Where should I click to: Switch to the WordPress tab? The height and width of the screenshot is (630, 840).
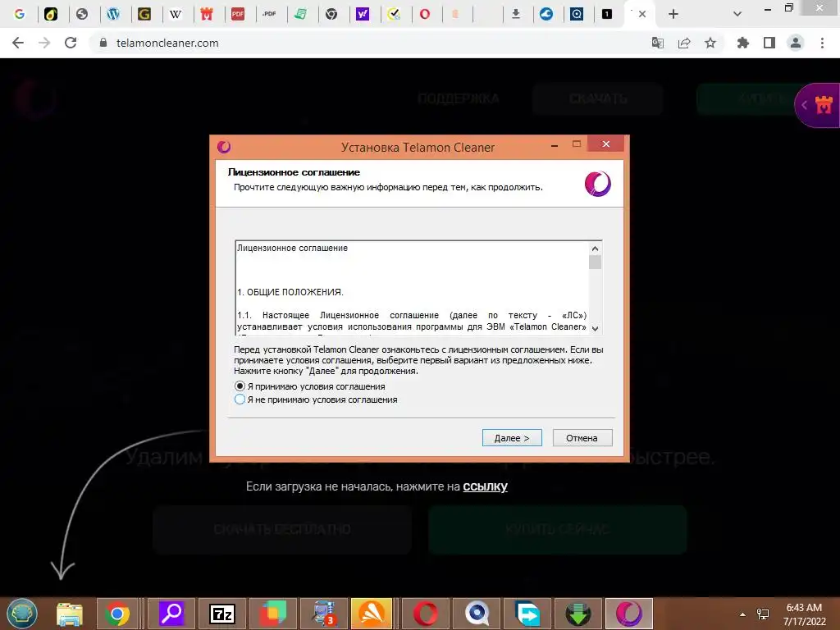pos(113,14)
